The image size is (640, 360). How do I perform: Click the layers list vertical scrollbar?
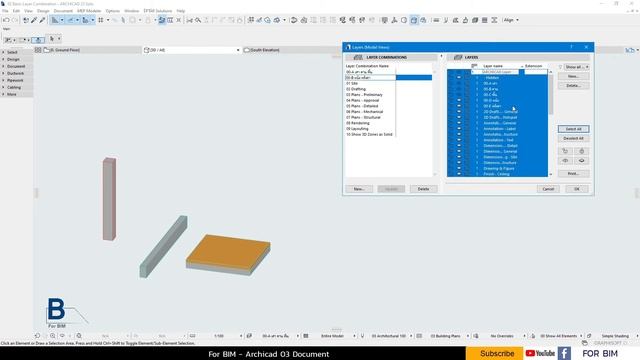551,94
